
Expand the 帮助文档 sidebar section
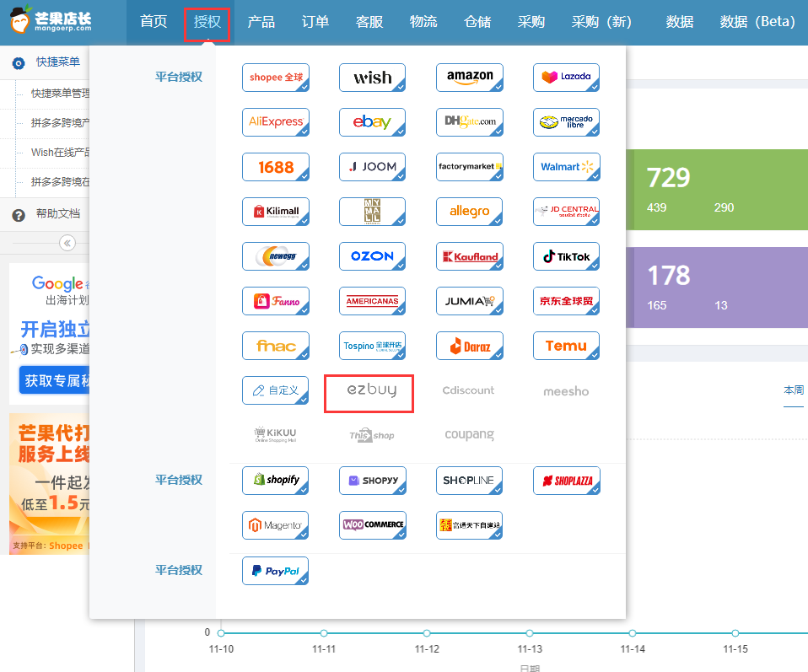57,214
